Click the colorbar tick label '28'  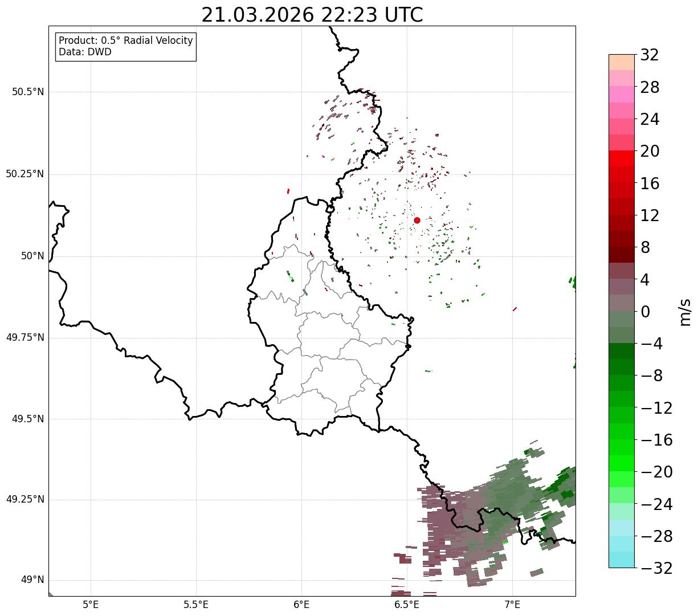[650, 87]
